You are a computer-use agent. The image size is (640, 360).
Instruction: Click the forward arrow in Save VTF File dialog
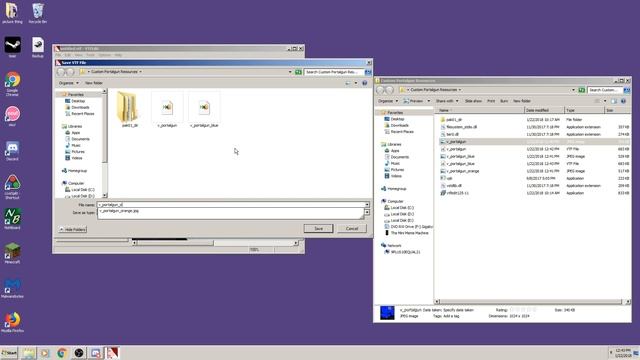(x=70, y=72)
